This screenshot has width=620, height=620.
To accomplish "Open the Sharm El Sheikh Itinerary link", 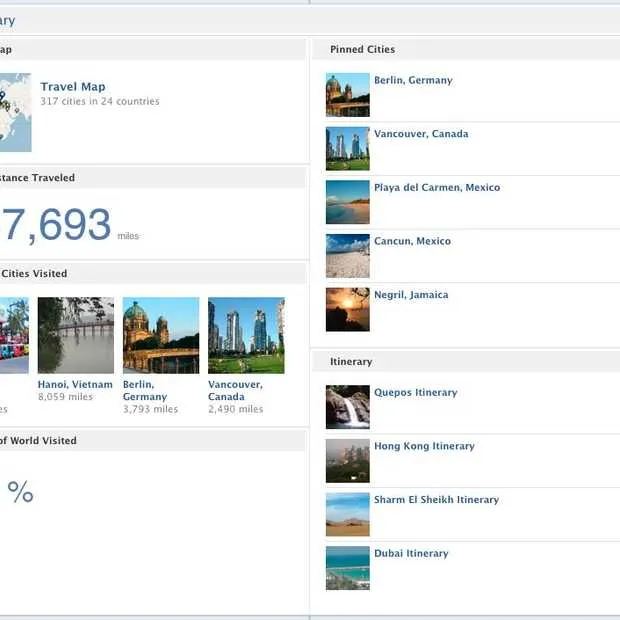I will (x=437, y=500).
